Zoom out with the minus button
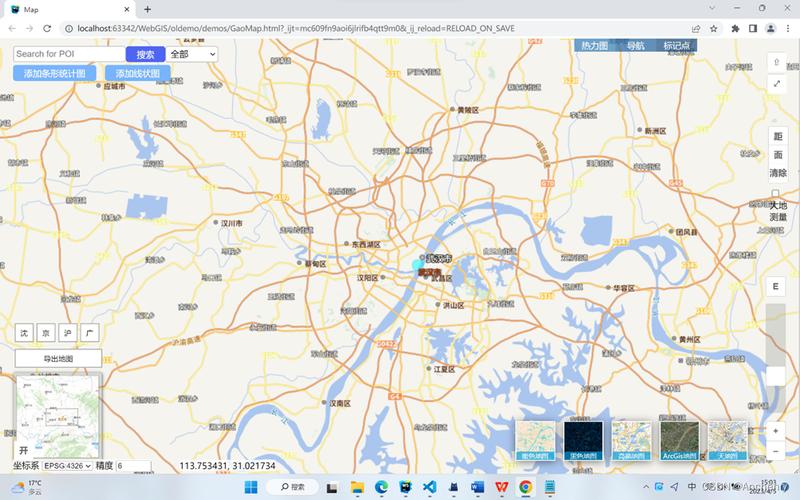This screenshot has width=800, height=500. [777, 451]
